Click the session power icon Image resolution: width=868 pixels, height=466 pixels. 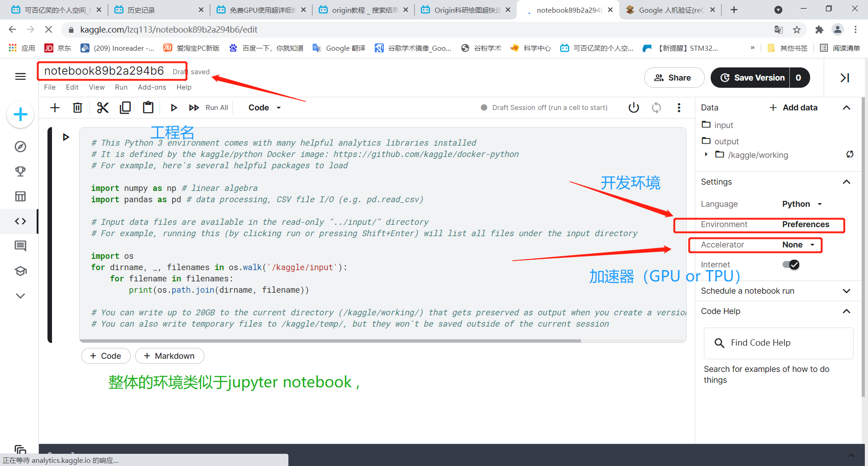pos(634,108)
